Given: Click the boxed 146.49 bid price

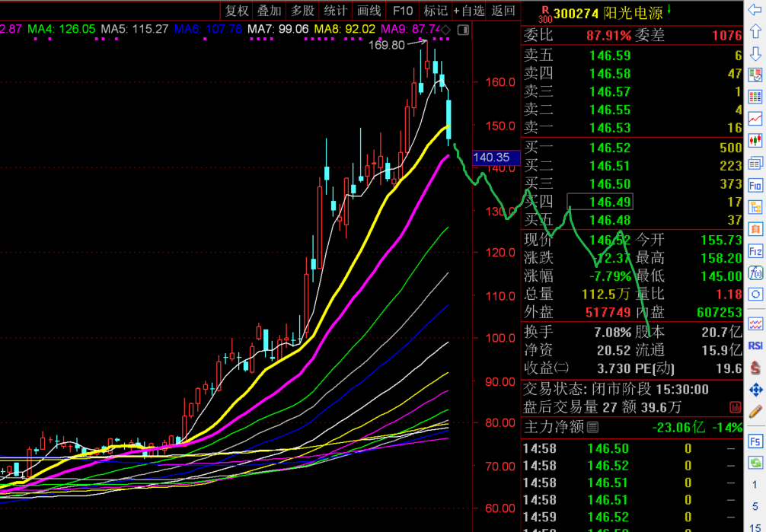Looking at the screenshot, I should click(x=600, y=202).
